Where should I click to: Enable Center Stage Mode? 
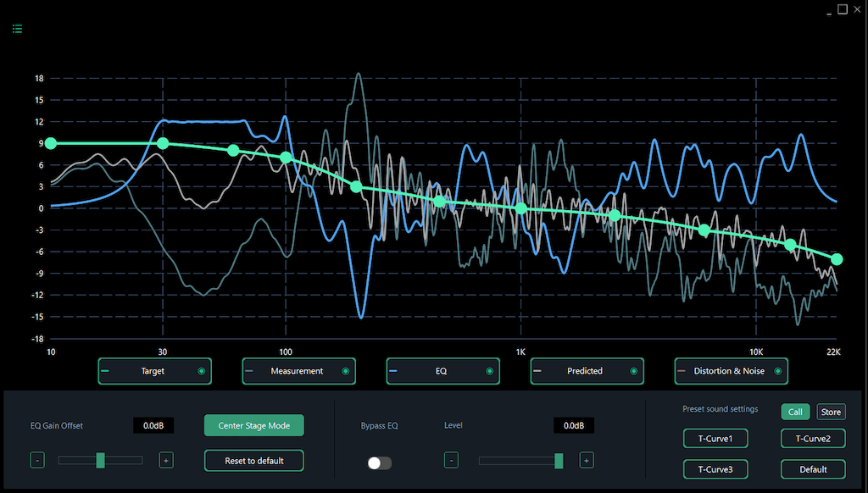point(253,425)
